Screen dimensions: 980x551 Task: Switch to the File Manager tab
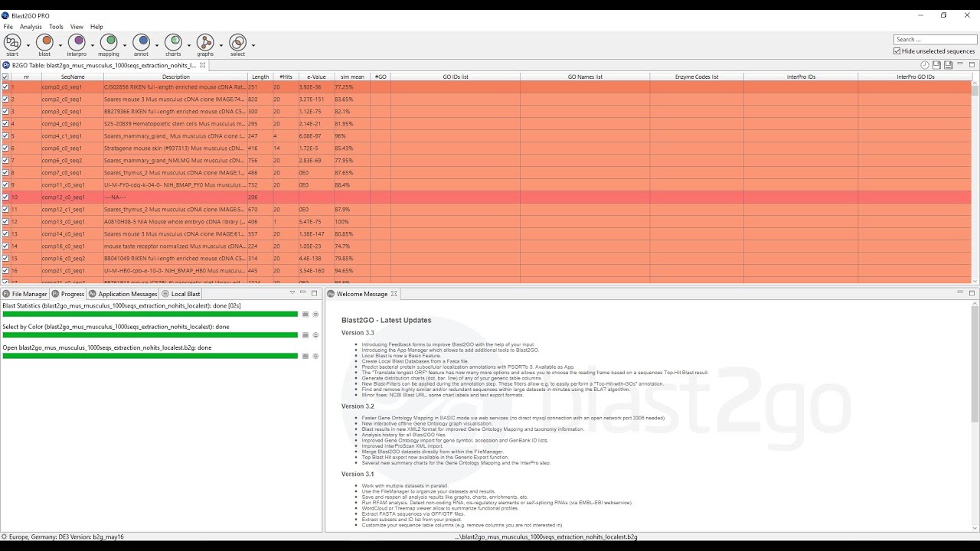pos(25,294)
